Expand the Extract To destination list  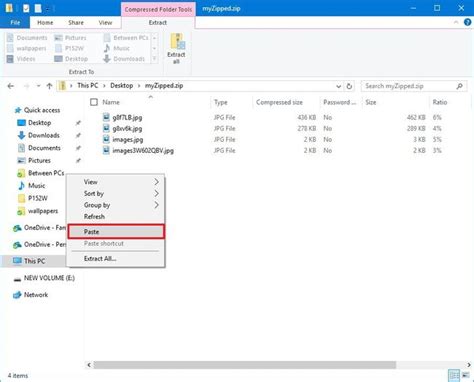(154, 59)
